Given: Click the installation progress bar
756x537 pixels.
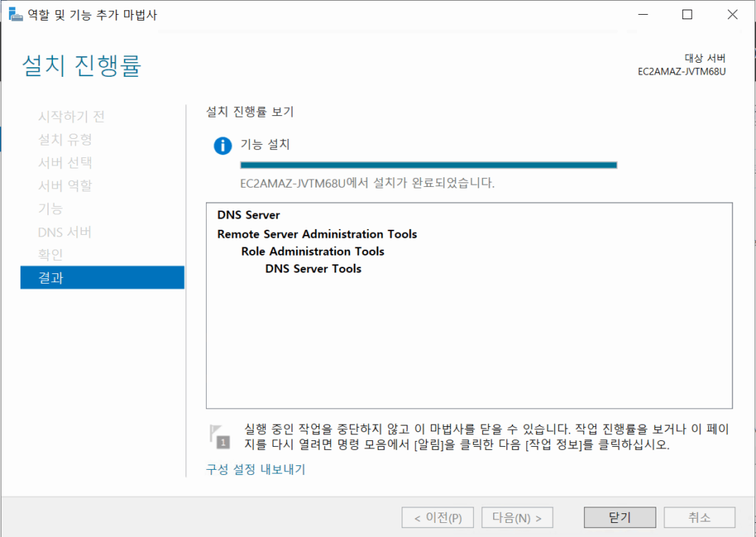Looking at the screenshot, I should (x=428, y=165).
